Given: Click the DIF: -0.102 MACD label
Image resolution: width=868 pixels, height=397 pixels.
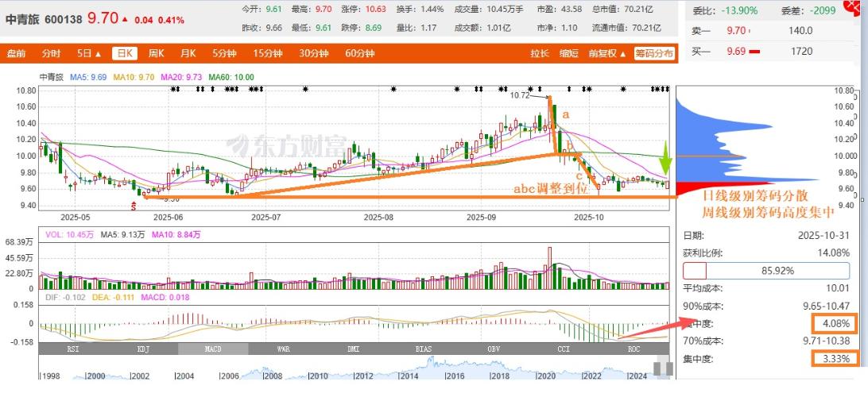Looking at the screenshot, I should pos(67,298).
